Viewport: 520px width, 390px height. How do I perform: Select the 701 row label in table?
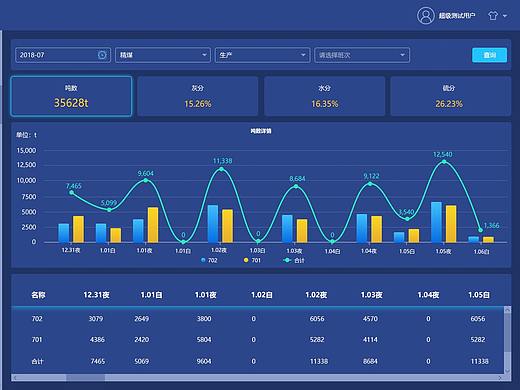(37, 340)
